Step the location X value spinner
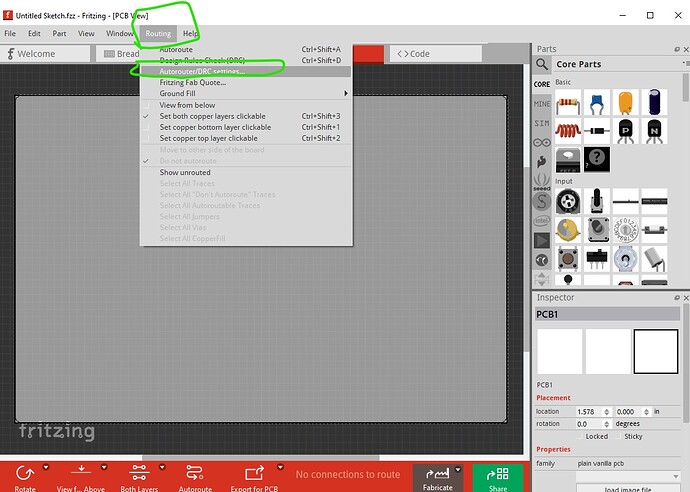 (606, 412)
